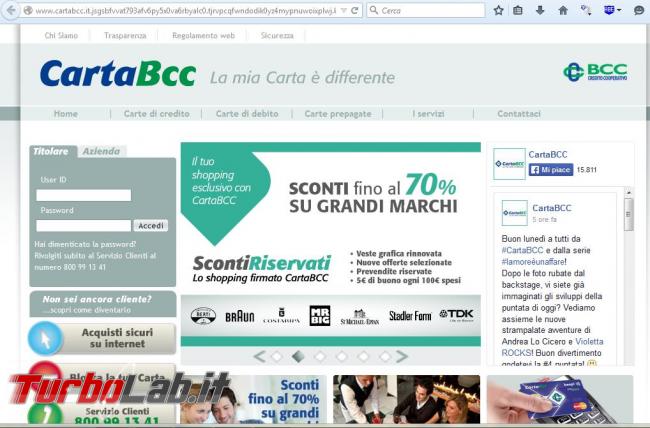Click the User ID input field
Image resolution: width=650 pixels, height=428 pixels.
[83, 195]
